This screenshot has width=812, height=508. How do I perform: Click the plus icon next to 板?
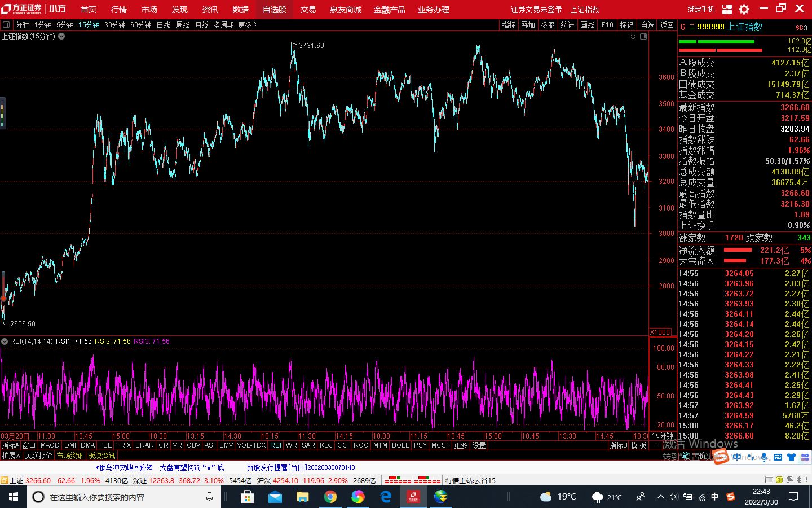click(655, 445)
